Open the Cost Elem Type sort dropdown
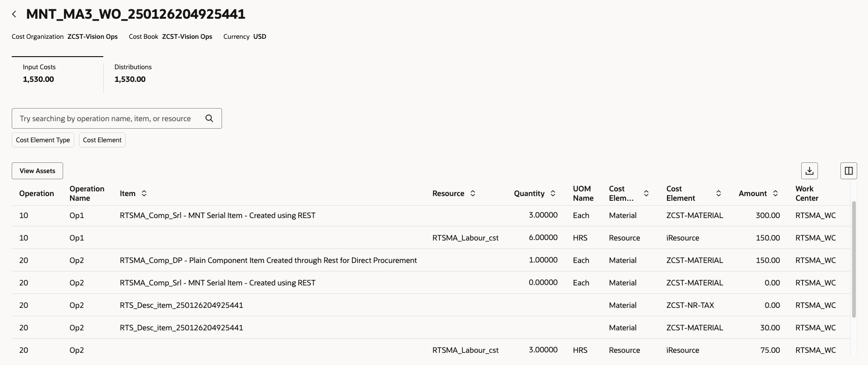This screenshot has width=868, height=365. [646, 193]
